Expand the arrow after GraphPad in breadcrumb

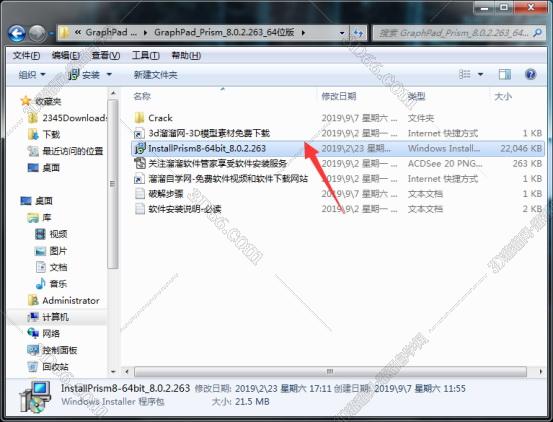(146, 33)
